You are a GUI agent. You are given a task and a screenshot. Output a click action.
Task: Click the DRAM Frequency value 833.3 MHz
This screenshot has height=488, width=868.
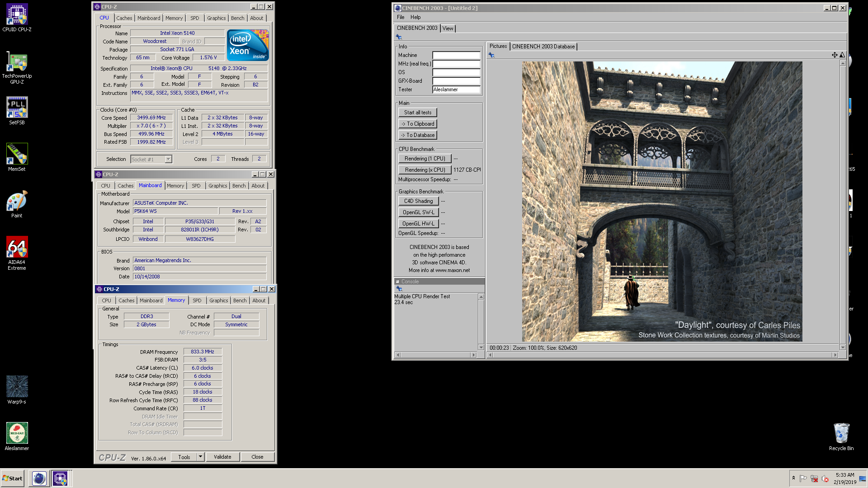(203, 352)
